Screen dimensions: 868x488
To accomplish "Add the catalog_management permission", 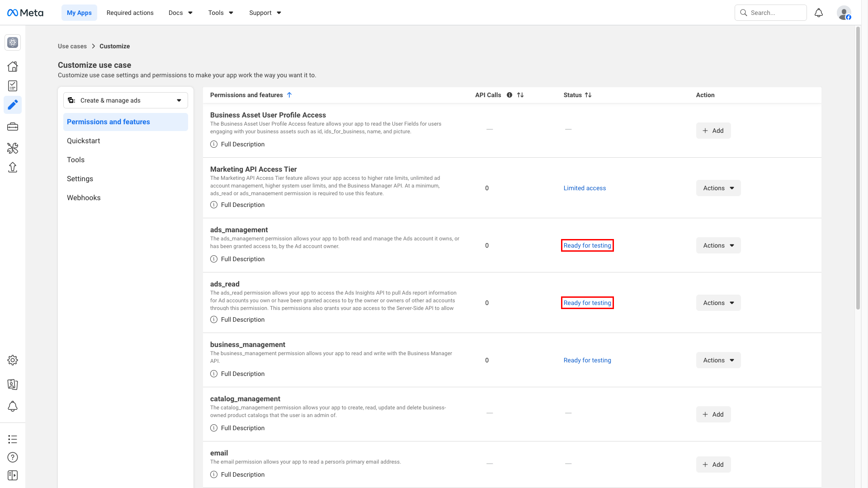I will 713,414.
